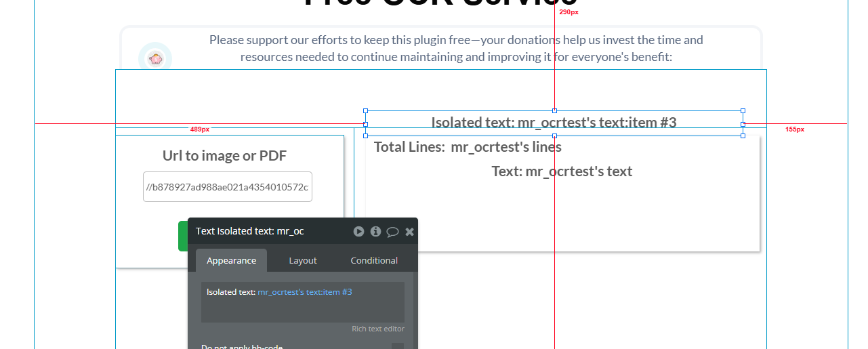Click the play/preview icon in property editor header
The image size is (868, 349).
(x=358, y=232)
